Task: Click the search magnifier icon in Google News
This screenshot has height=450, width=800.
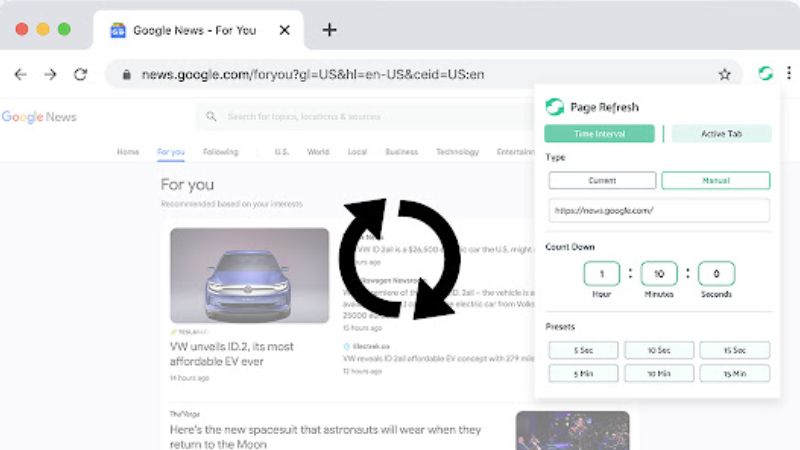Action: (x=211, y=116)
